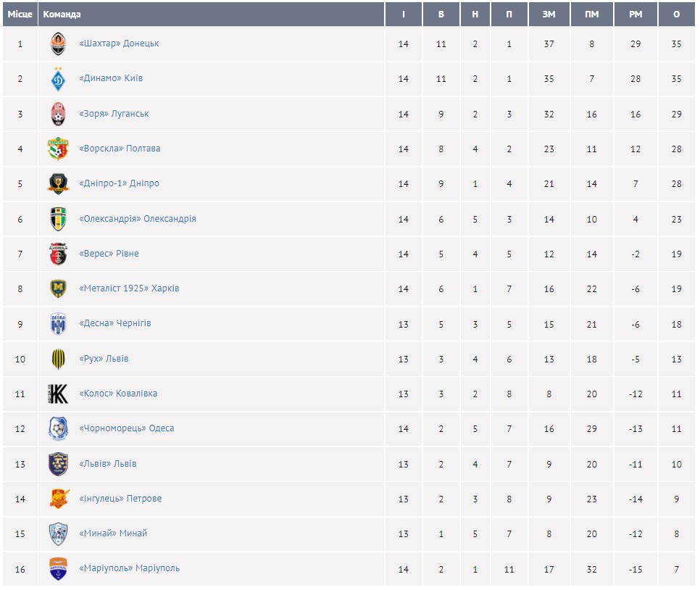
Task: Click the Chornomorets Odesa club crest
Action: click(58, 428)
